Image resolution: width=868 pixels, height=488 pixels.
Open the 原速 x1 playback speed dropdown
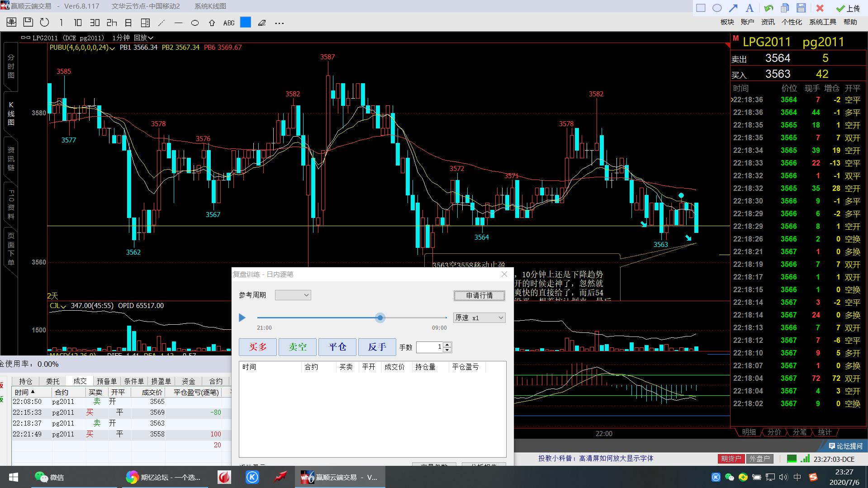coord(479,318)
